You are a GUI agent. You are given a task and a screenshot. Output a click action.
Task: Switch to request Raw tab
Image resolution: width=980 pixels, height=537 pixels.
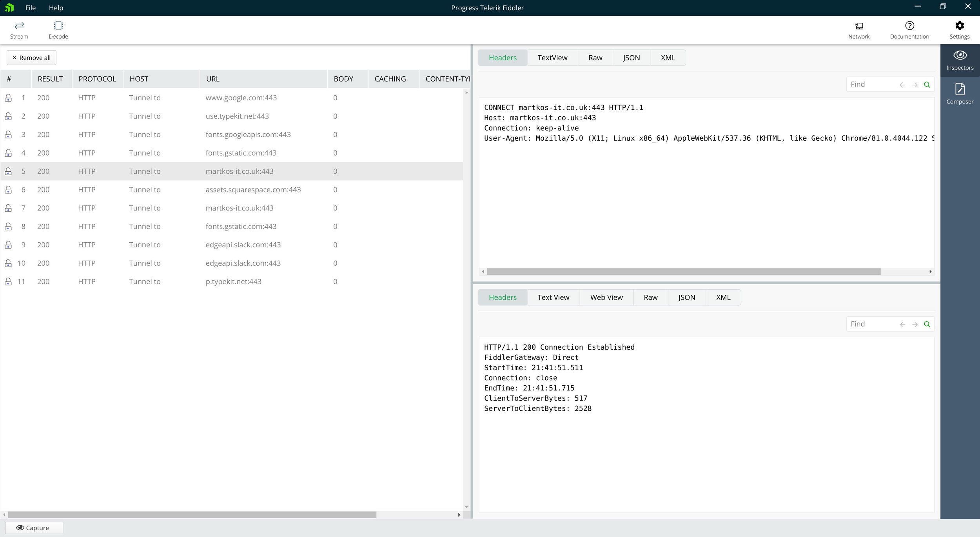coord(595,58)
